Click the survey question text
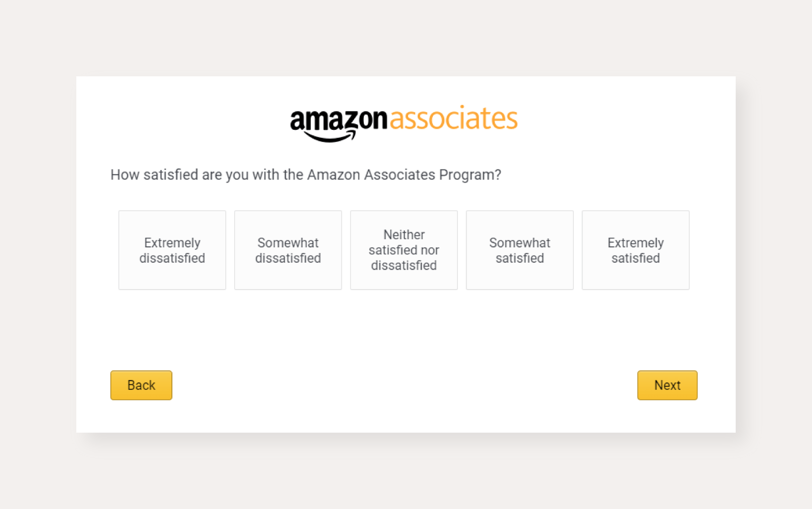The width and height of the screenshot is (812, 509). coord(305,175)
